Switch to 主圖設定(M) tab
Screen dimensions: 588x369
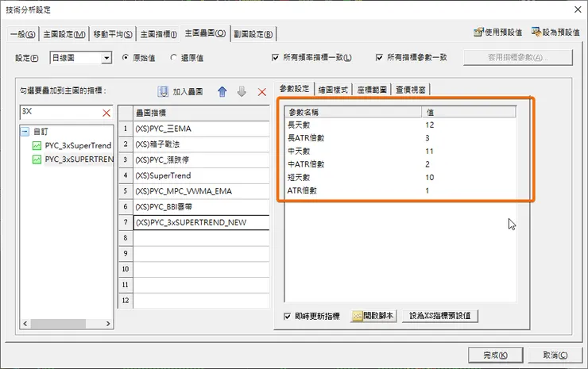pos(64,34)
